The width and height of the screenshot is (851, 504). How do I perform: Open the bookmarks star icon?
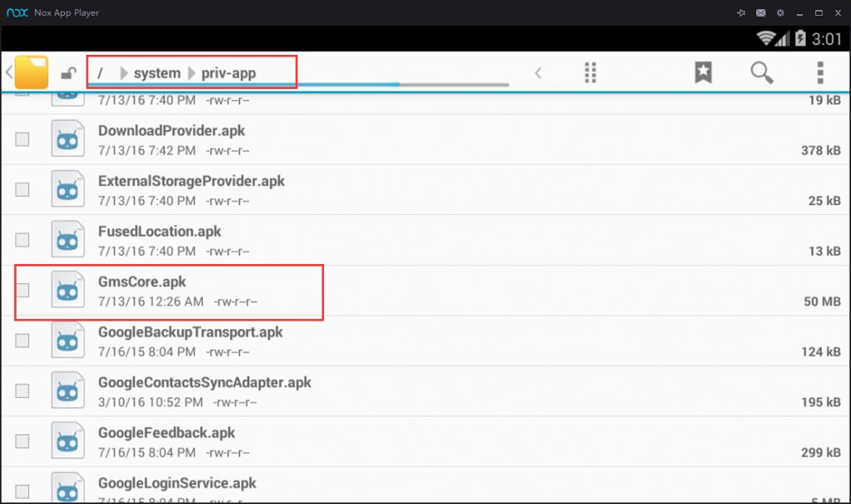click(703, 72)
